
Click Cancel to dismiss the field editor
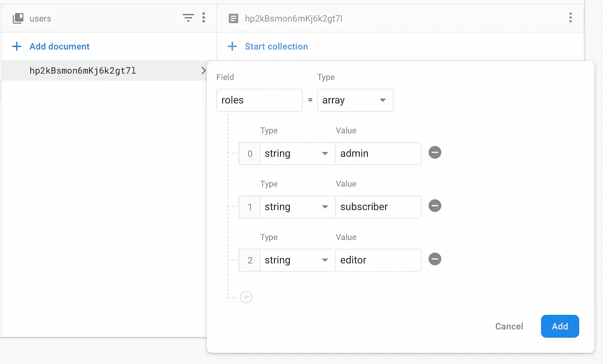[509, 326]
